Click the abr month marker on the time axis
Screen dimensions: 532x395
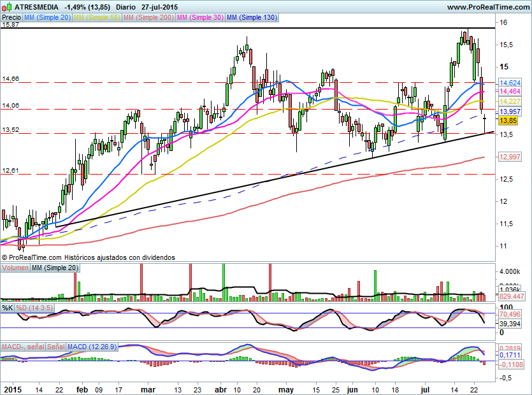(221, 389)
